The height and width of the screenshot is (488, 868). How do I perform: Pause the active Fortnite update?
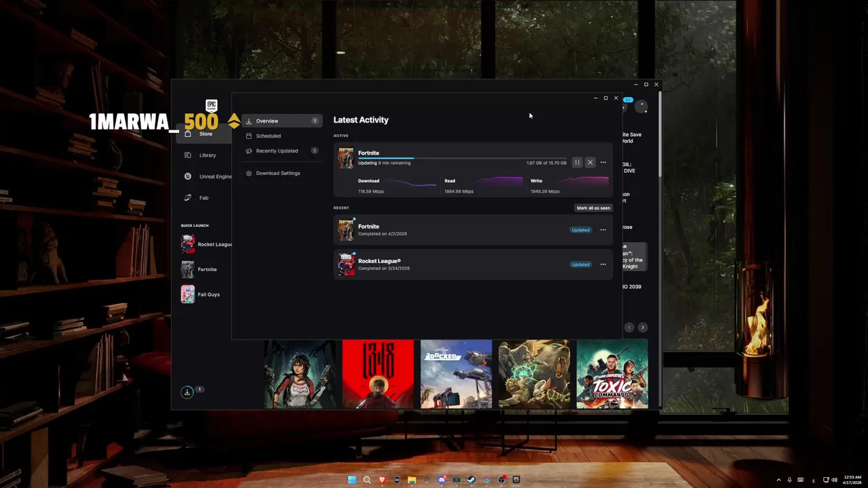577,163
